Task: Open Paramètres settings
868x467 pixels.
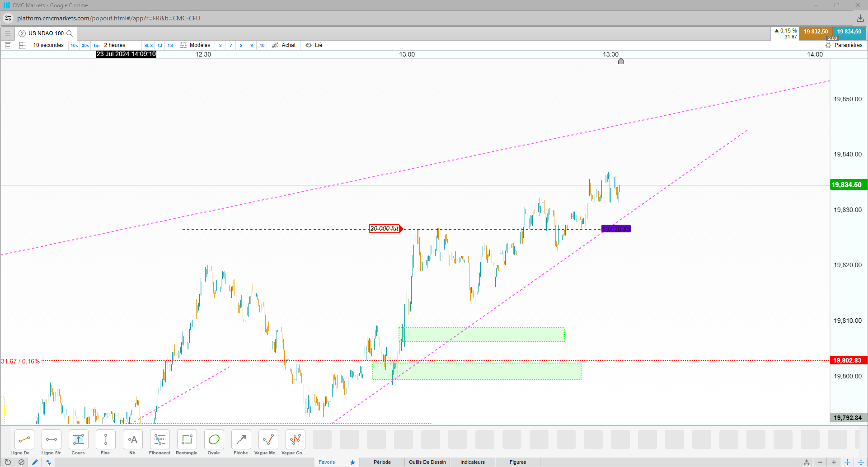Action: pos(844,45)
